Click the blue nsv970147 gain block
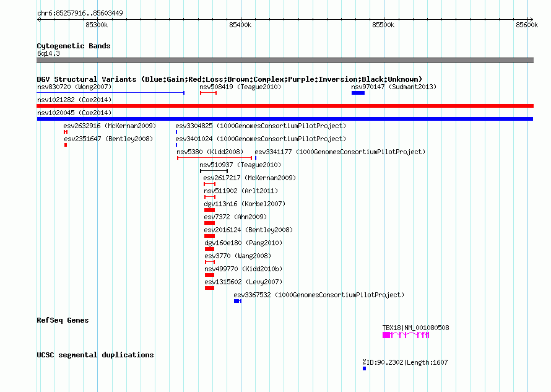Image resolution: width=551 pixels, height=392 pixels. (x=358, y=93)
